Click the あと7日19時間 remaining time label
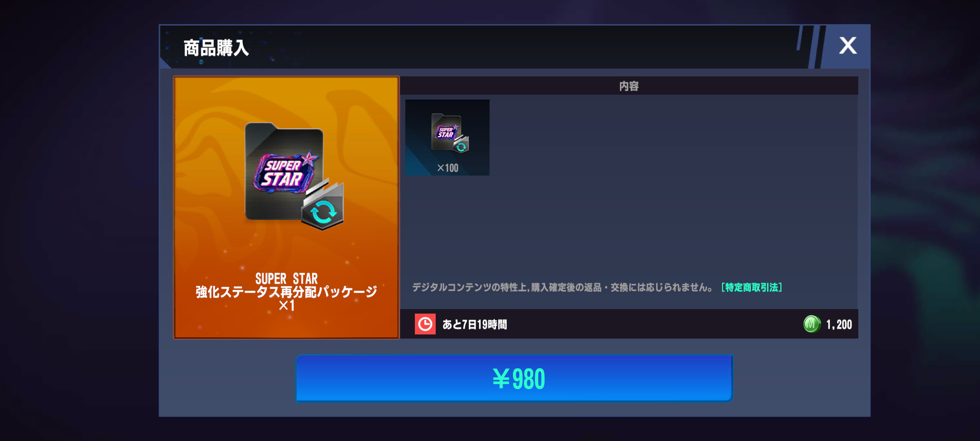Viewport: 980px width, 441px height. click(x=474, y=325)
